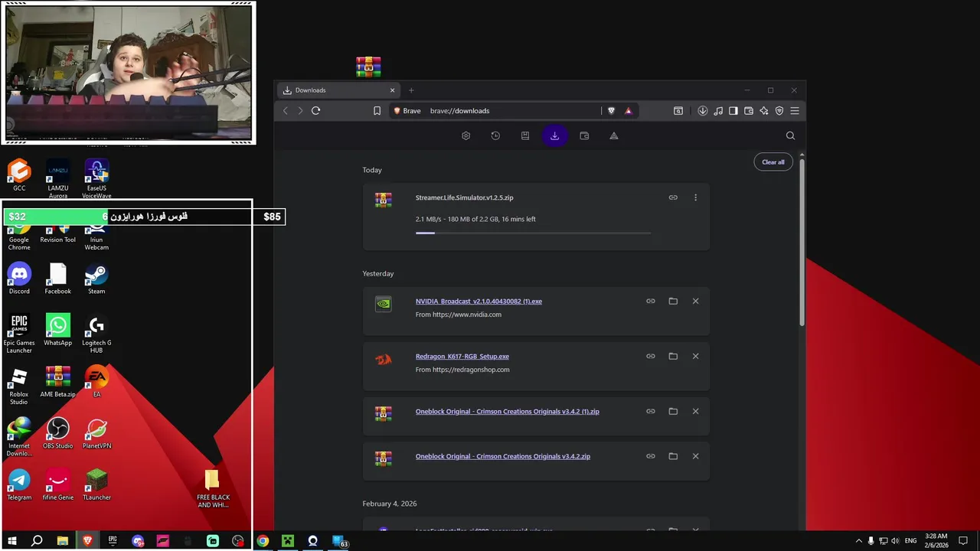This screenshot has width=980, height=551.
Task: Toggle the sidebar panel icon
Action: (x=733, y=111)
